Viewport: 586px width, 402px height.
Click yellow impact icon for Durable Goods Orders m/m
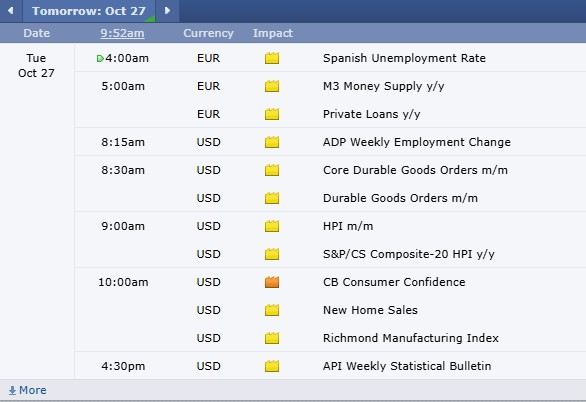pyautogui.click(x=272, y=198)
